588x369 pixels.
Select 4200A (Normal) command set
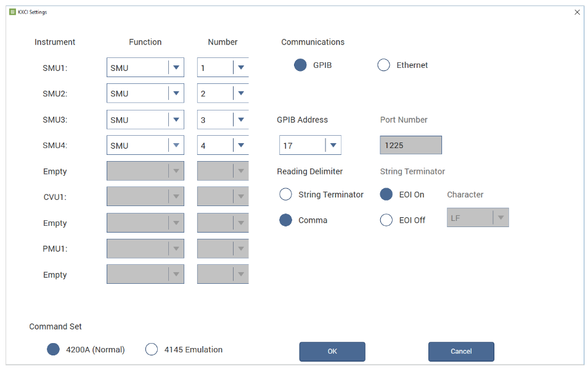click(x=54, y=350)
